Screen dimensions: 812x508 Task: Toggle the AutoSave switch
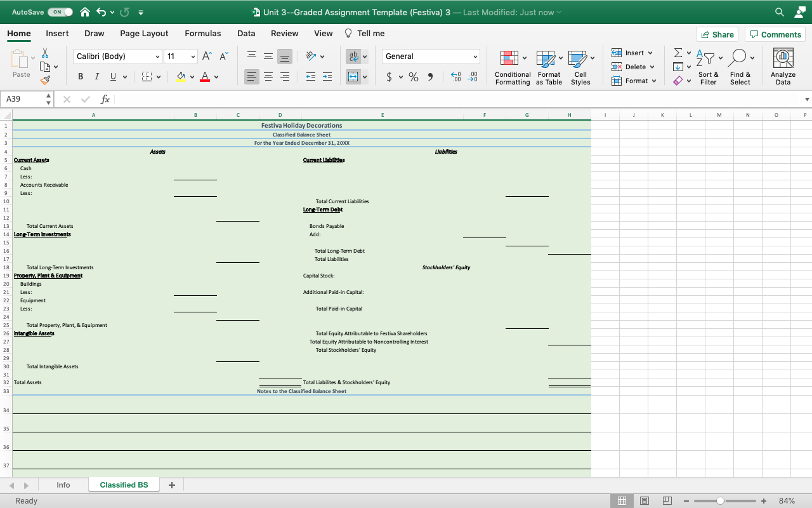[60, 12]
